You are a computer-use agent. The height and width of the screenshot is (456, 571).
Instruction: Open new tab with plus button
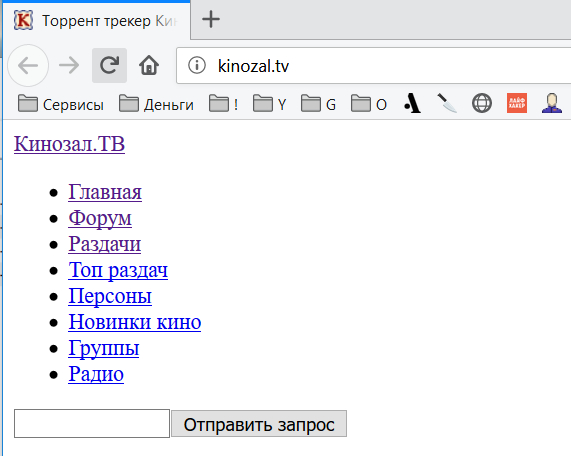tap(211, 19)
